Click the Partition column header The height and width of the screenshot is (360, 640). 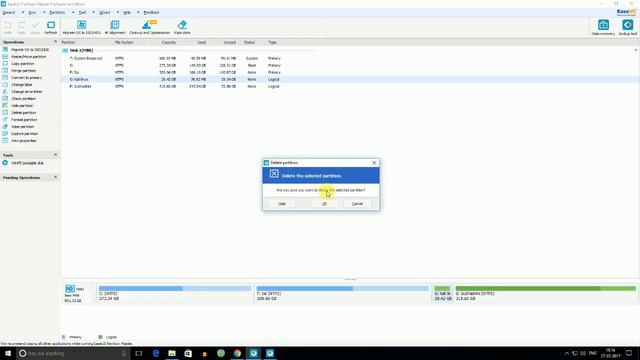(x=68, y=42)
